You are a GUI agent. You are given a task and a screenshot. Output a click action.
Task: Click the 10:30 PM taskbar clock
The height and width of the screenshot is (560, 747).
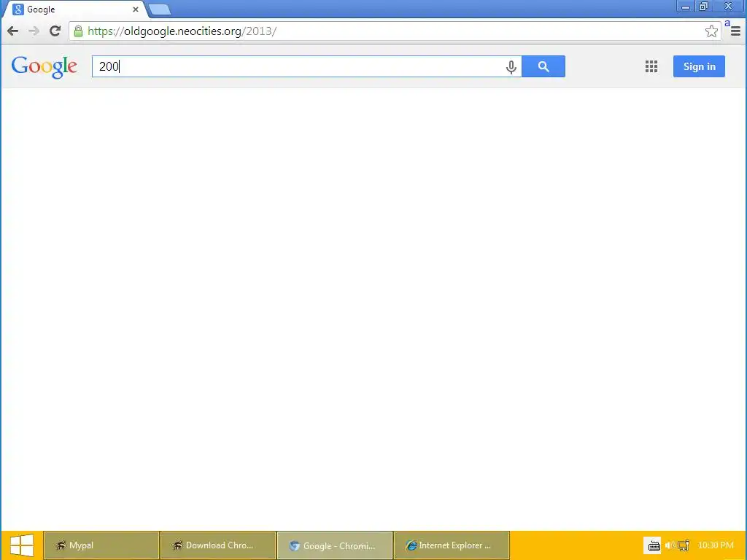(716, 545)
